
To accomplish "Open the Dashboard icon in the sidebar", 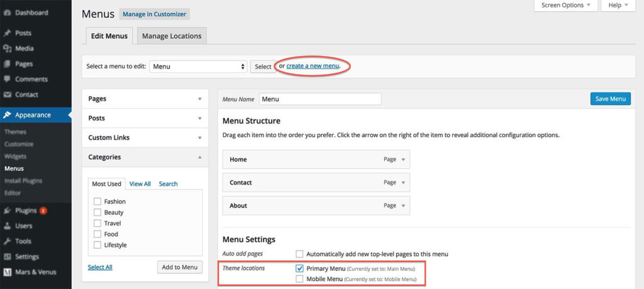I will coord(7,13).
